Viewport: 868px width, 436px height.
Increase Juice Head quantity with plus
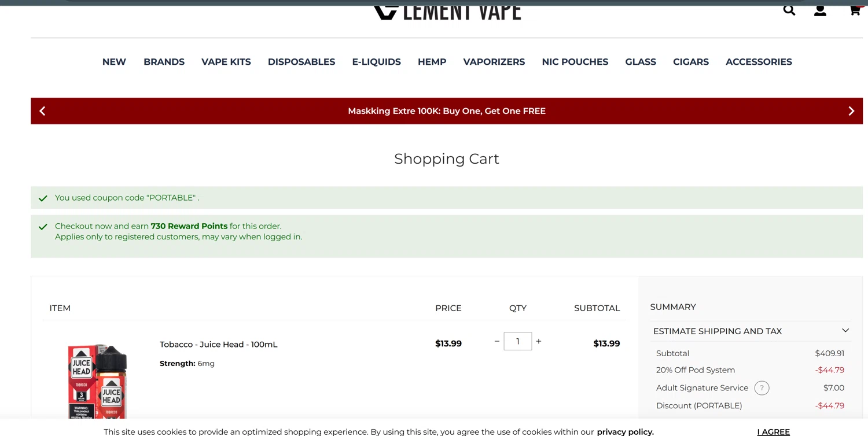539,342
